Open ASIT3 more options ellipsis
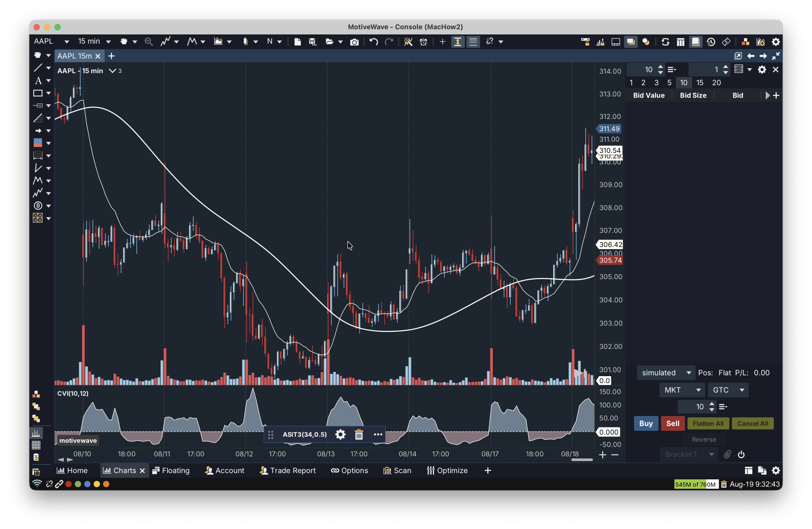Image resolution: width=812 pixels, height=529 pixels. [378, 434]
